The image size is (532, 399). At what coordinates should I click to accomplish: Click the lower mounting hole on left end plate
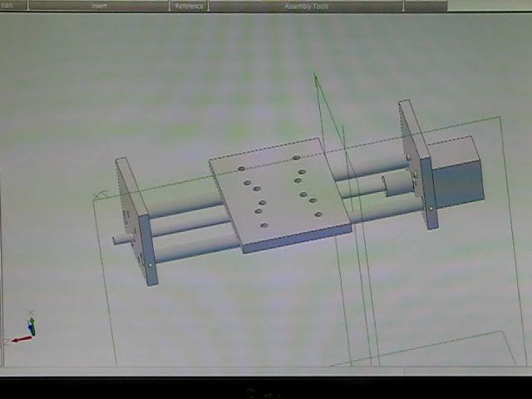[x=150, y=265]
